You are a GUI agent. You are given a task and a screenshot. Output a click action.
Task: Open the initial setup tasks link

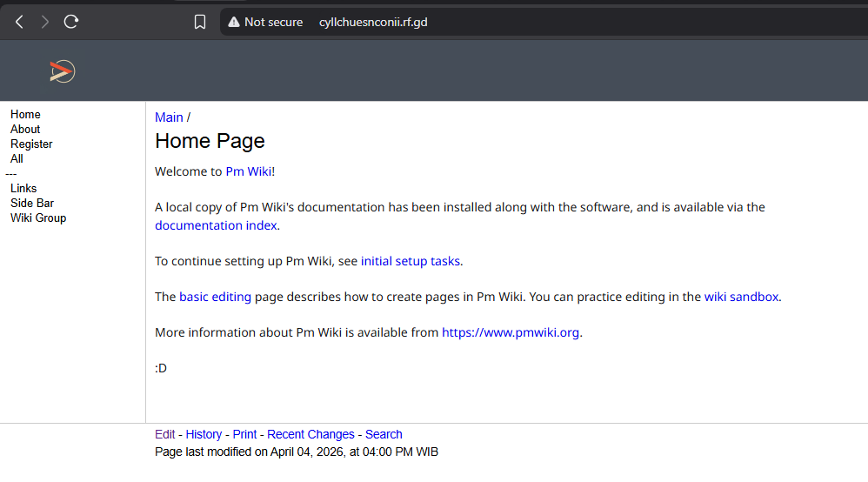[x=411, y=261]
